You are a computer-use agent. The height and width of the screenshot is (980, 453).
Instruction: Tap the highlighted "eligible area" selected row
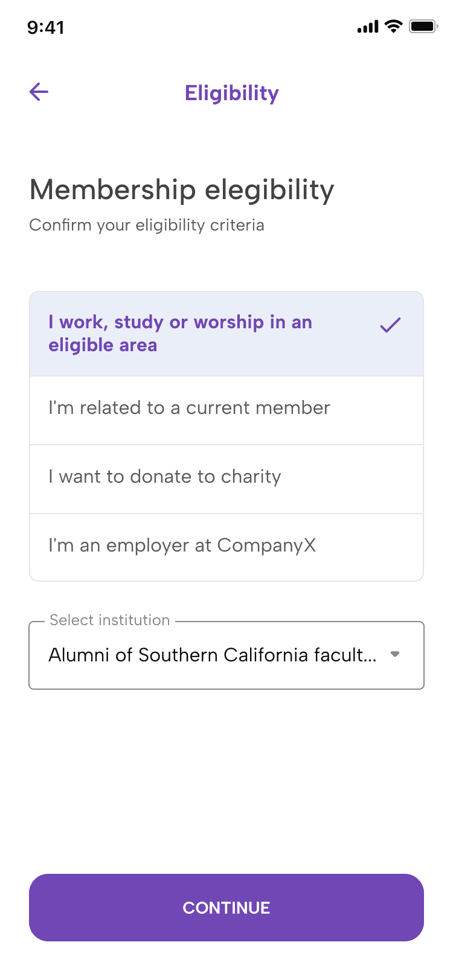coord(103,346)
